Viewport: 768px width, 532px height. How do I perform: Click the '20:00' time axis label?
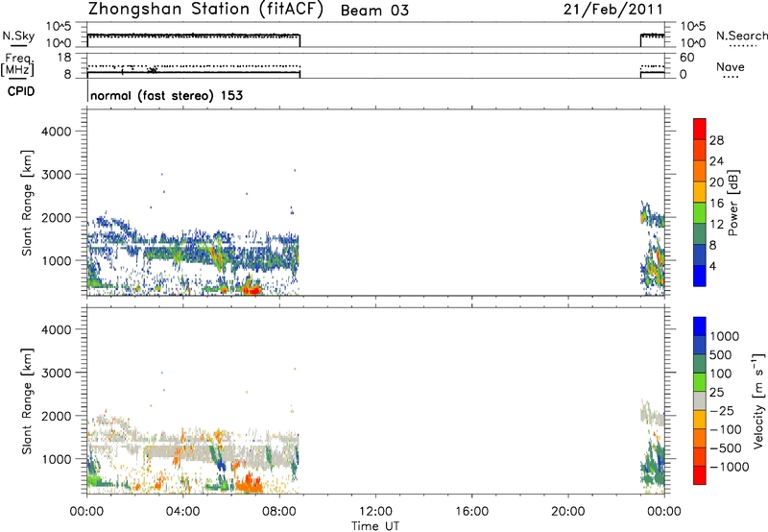pos(568,512)
